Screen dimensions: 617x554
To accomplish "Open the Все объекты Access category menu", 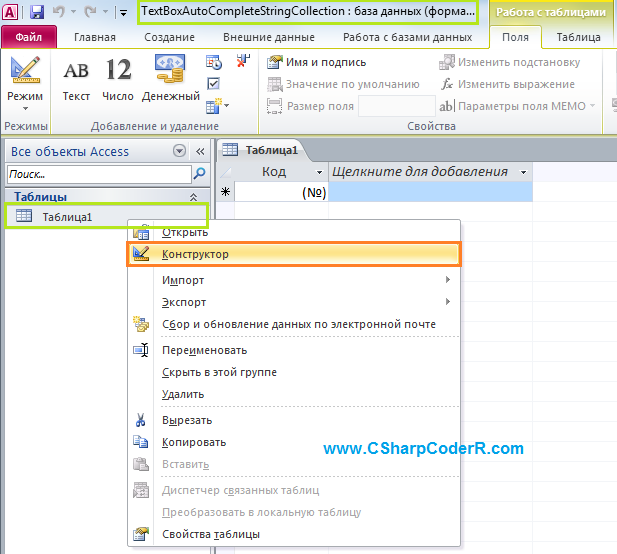I will coord(179,151).
